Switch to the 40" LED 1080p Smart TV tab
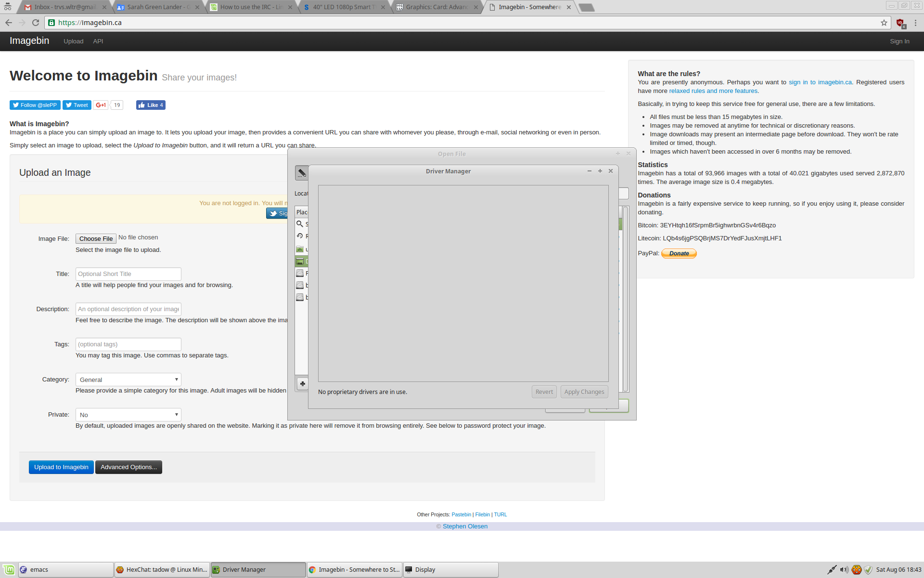 tap(344, 7)
